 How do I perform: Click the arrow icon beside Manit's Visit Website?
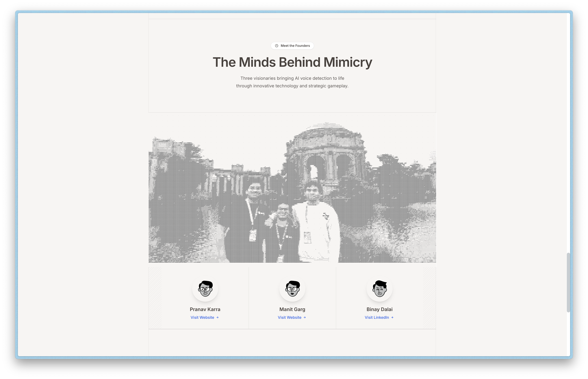(305, 317)
